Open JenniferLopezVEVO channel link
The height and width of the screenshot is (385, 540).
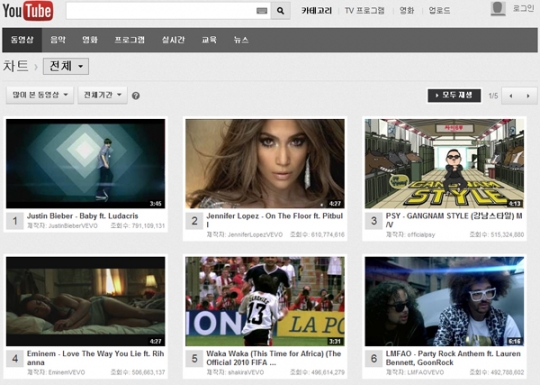[x=255, y=235]
